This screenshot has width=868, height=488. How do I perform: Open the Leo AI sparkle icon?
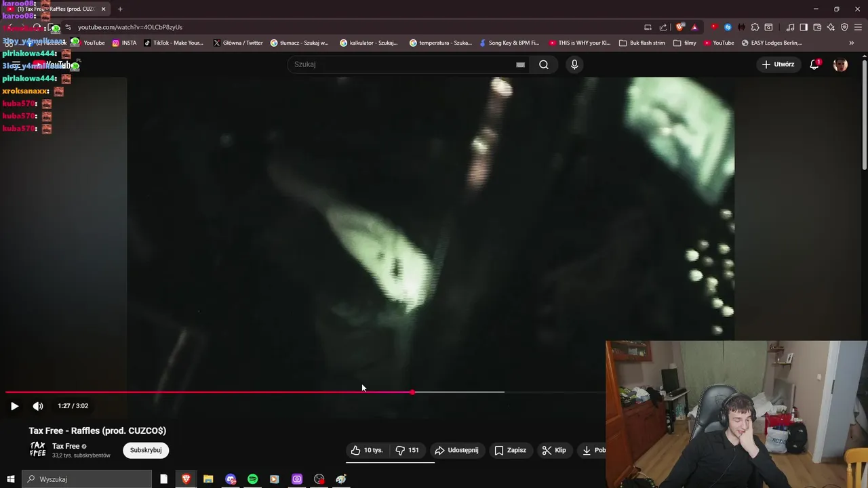click(x=831, y=27)
